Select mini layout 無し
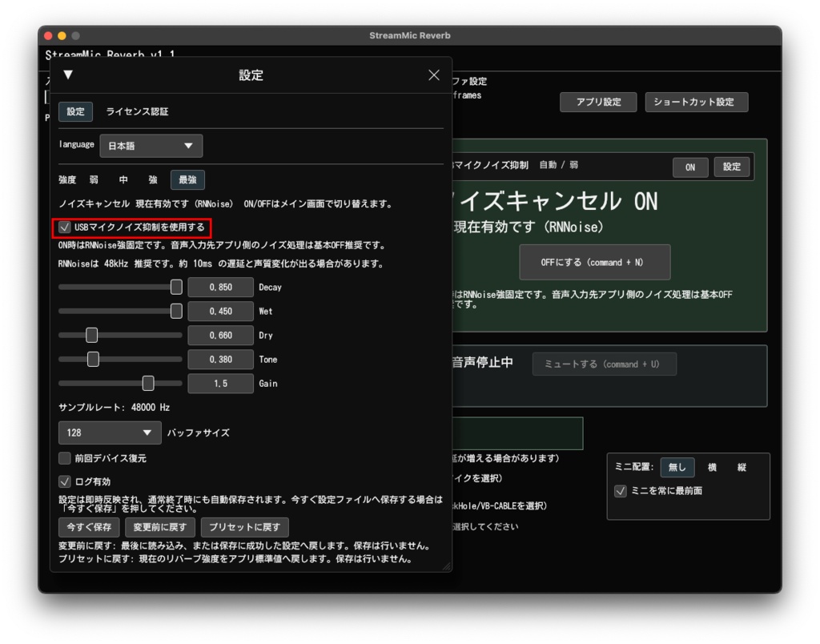The width and height of the screenshot is (820, 644). (677, 467)
